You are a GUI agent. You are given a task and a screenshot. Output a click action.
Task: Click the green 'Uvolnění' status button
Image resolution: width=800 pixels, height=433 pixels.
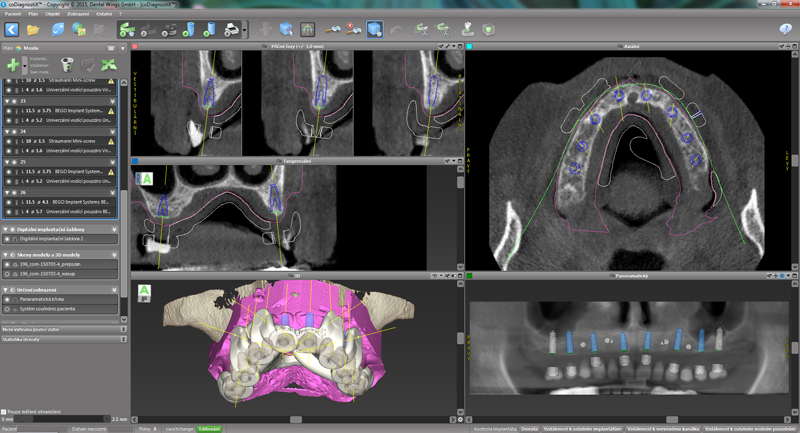(210, 428)
